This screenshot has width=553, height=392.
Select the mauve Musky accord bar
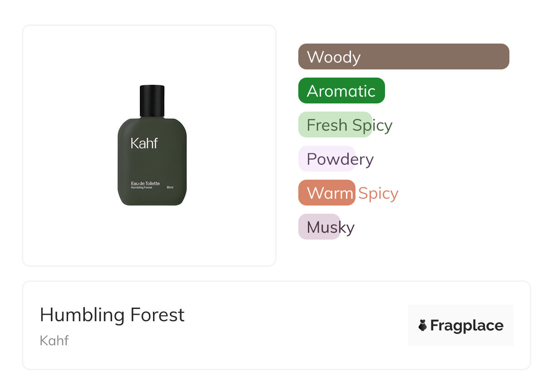319,227
